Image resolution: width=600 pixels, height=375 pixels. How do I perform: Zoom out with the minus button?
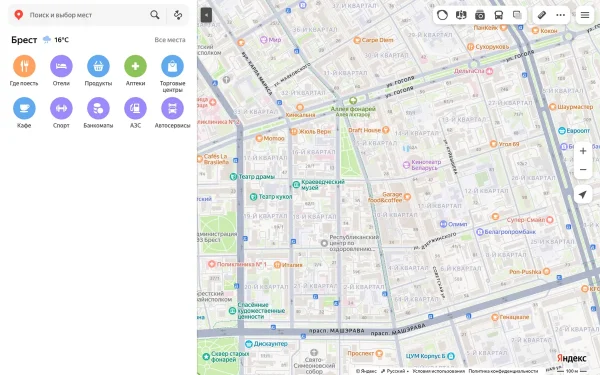point(583,170)
